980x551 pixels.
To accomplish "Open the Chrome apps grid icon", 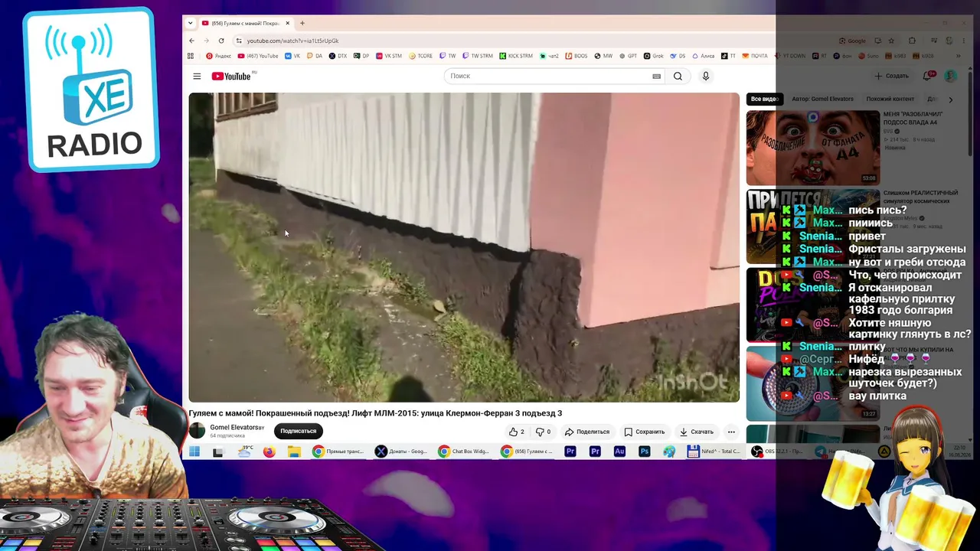I will click(191, 56).
